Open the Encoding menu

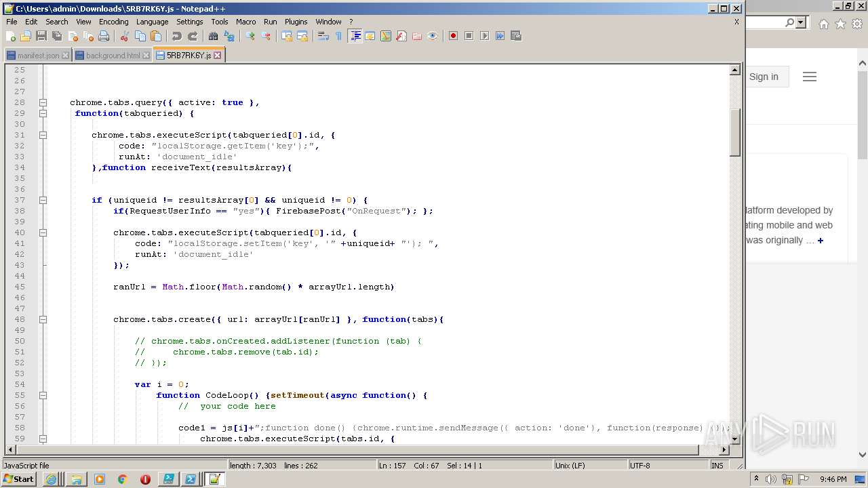point(113,22)
